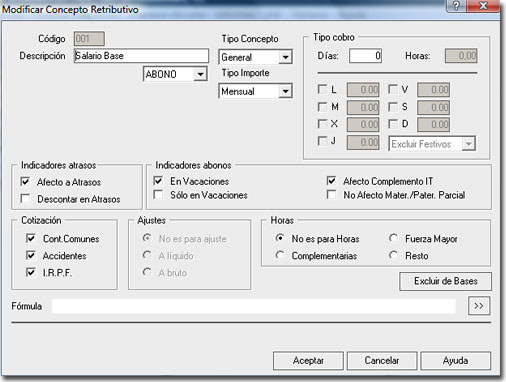This screenshot has height=382, width=506.
Task: Click the Código field showing 001
Action: coord(89,39)
